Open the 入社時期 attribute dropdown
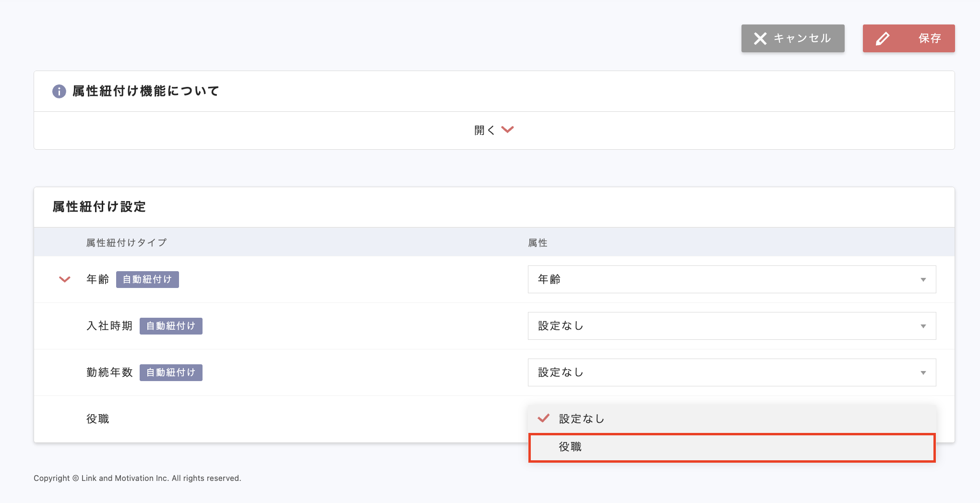The image size is (980, 503). (731, 326)
